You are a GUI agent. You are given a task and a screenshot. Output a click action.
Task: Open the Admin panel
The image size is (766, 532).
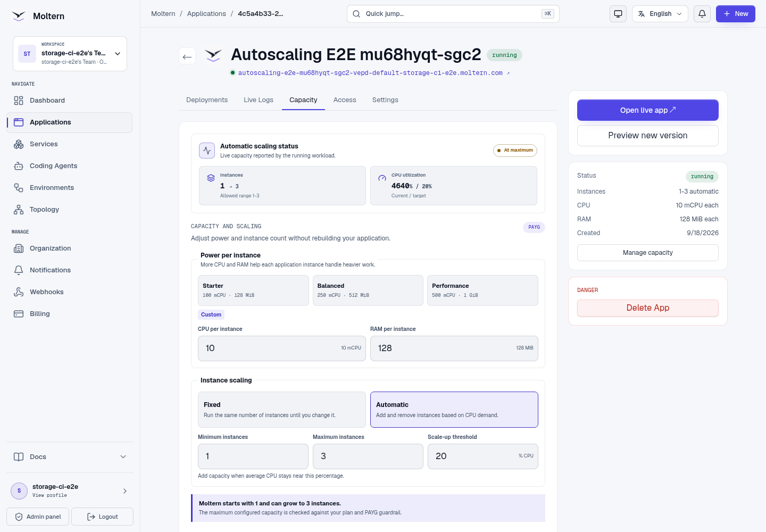(x=38, y=517)
